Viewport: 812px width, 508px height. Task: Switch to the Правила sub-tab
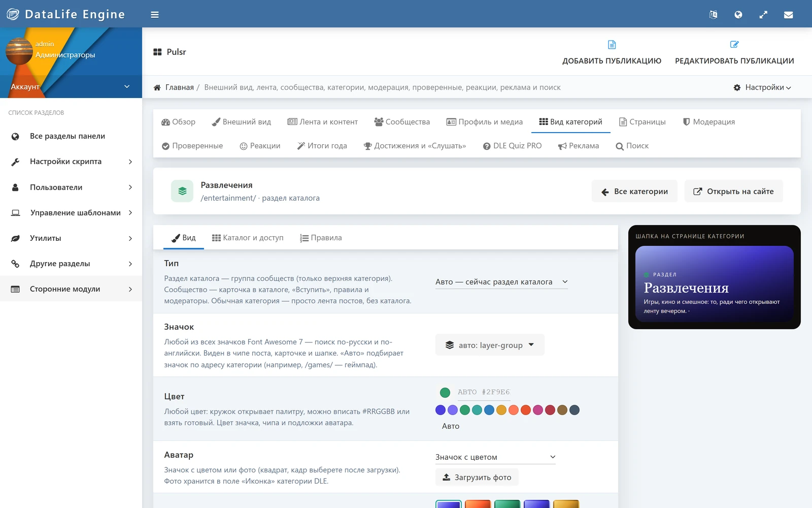pos(321,238)
